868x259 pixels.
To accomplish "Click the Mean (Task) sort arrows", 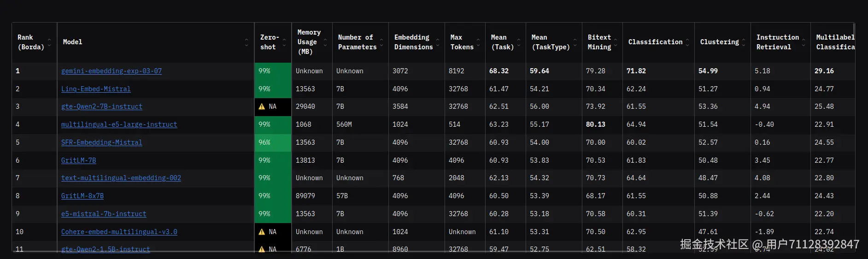I will (519, 42).
